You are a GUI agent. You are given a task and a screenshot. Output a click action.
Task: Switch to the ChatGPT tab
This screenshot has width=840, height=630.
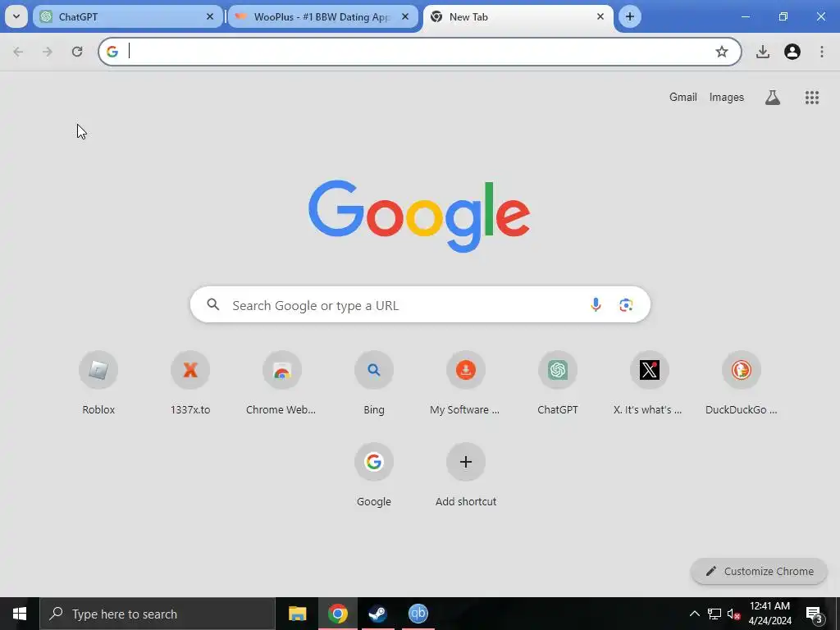127,16
